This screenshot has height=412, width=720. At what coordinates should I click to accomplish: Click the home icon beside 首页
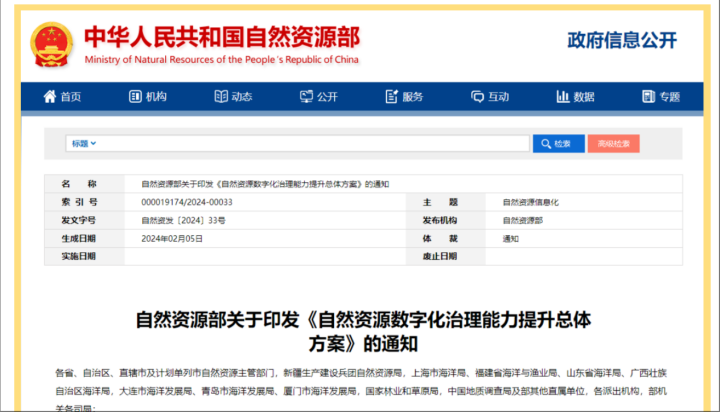[x=49, y=97]
